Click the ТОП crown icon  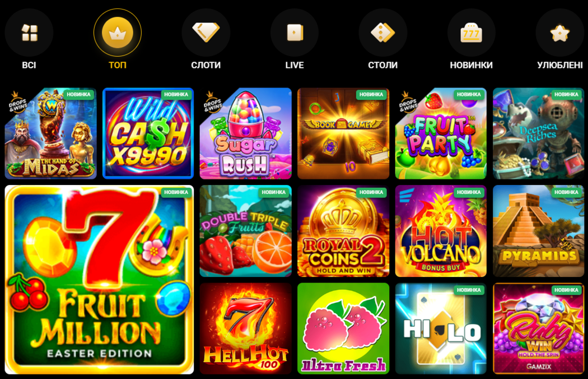click(118, 33)
